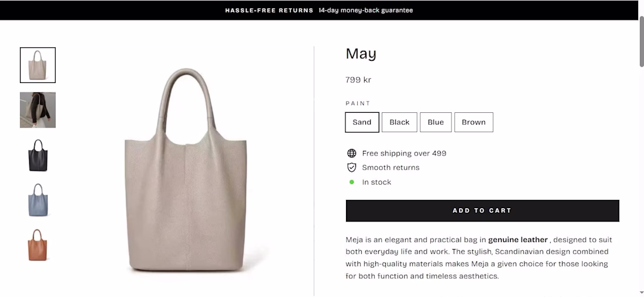Viewport: 644px width, 297px height.
Task: Display the brown bag thumbnail
Action: [38, 245]
